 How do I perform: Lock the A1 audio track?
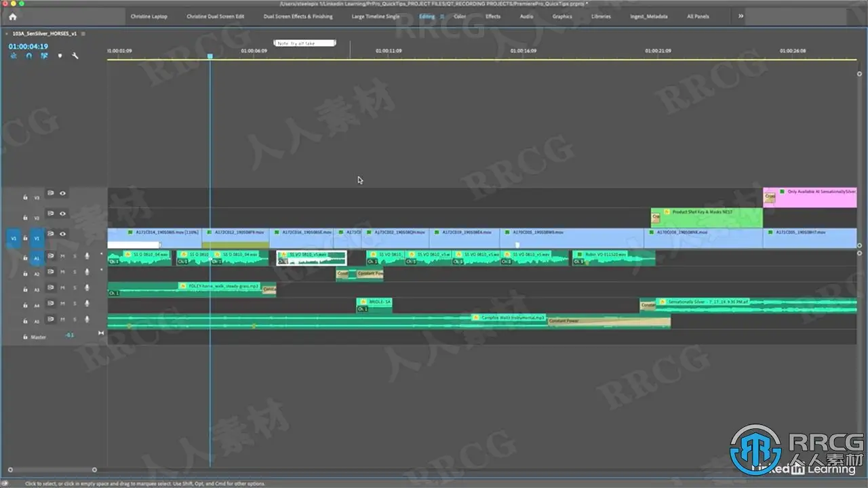[25, 258]
